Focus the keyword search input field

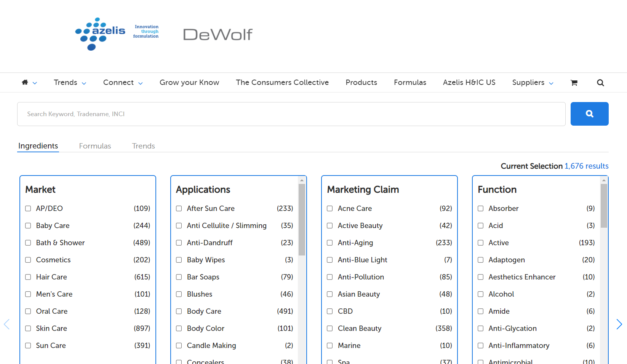291,114
